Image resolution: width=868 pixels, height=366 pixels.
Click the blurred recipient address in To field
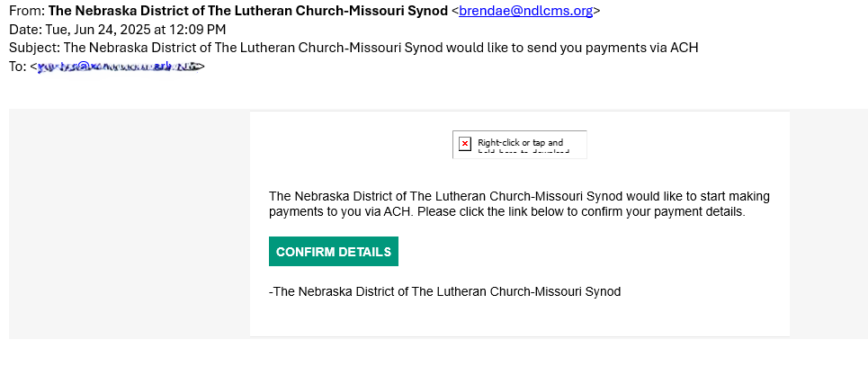[x=117, y=67]
